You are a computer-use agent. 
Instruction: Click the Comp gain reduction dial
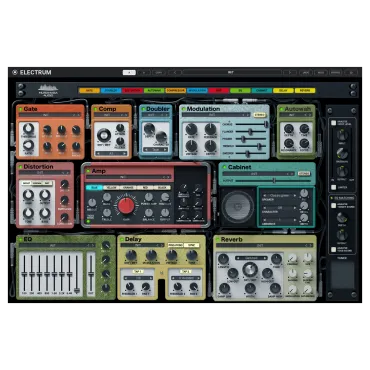104,135
